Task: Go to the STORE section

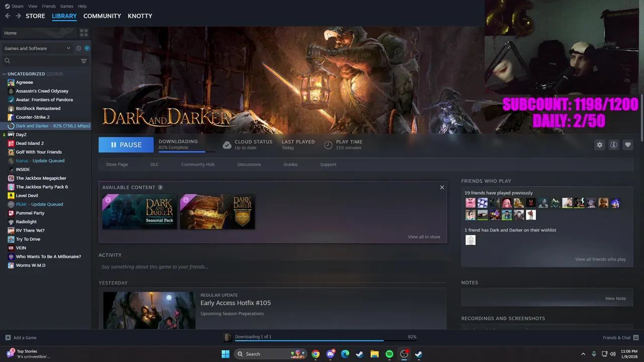Action: pos(35,16)
